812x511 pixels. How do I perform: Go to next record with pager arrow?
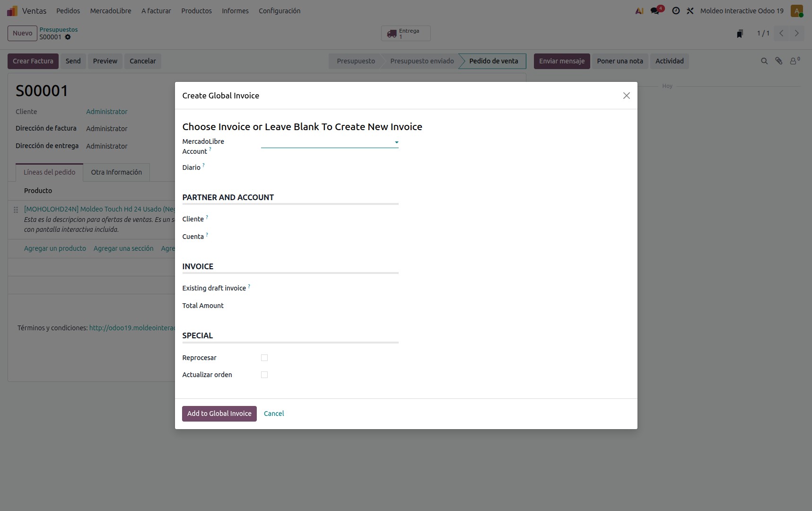pyautogui.click(x=796, y=33)
